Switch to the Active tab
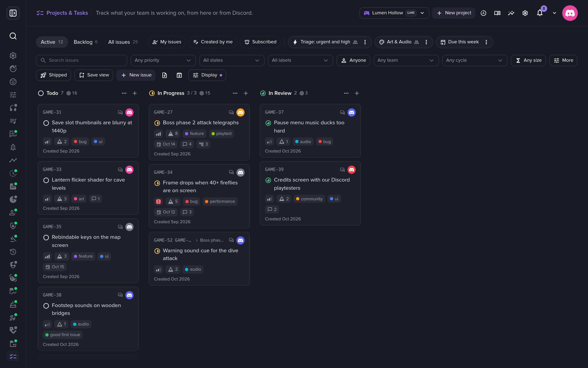This screenshot has width=588, height=368. pyautogui.click(x=52, y=42)
